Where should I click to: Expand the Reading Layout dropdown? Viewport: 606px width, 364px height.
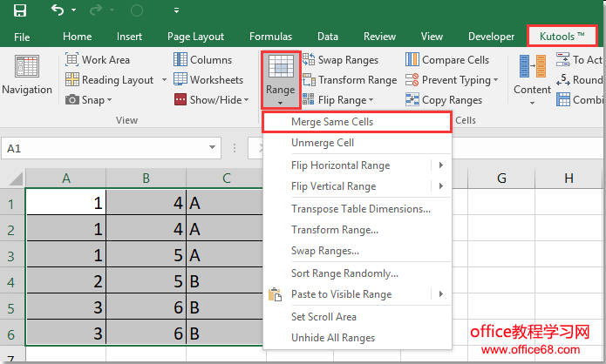point(161,80)
